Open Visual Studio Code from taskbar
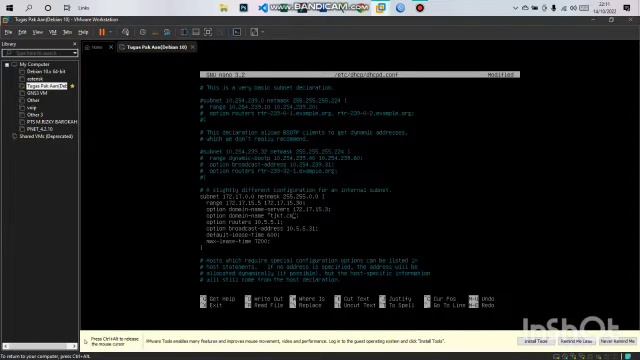 263,8
